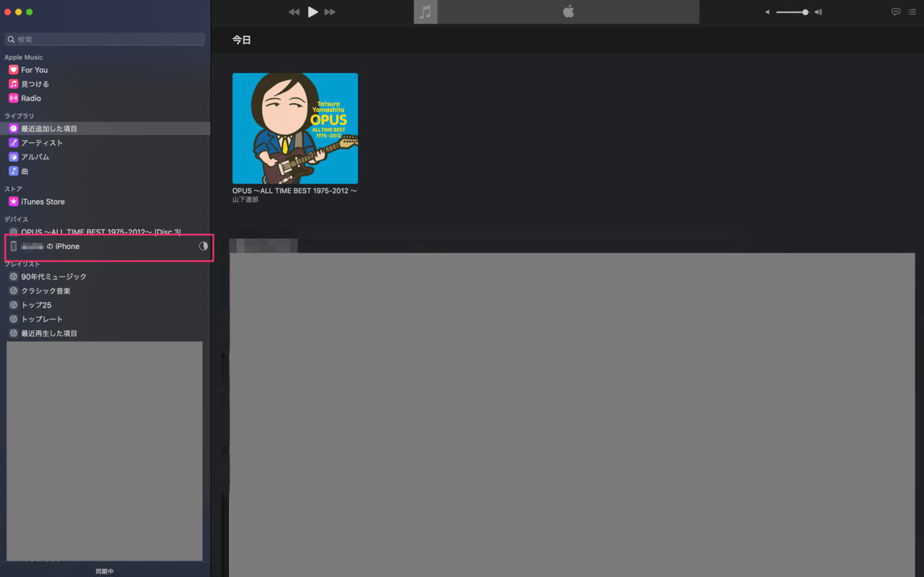Viewport: 924px width, 577px height.
Task: Click the Apple Music section header
Action: (24, 57)
